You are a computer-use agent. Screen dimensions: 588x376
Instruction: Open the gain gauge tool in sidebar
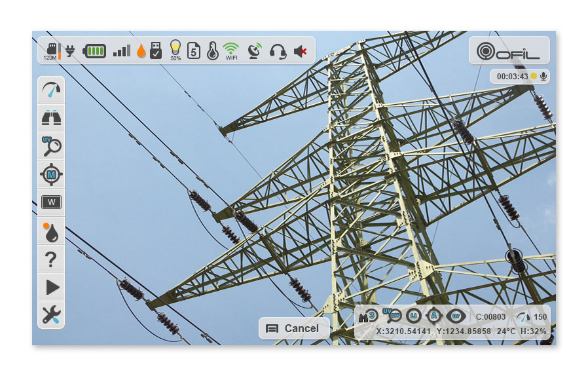pos(51,90)
